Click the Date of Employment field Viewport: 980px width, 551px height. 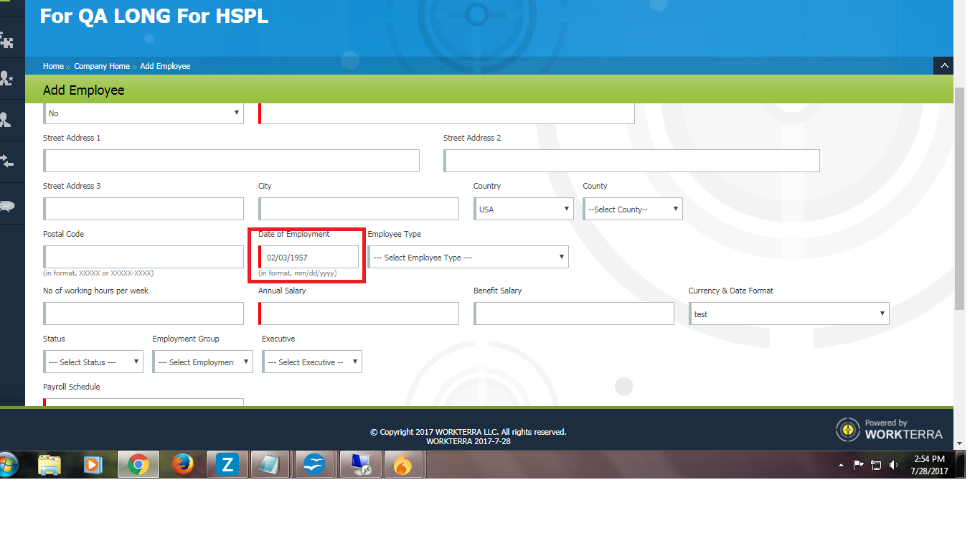click(309, 258)
